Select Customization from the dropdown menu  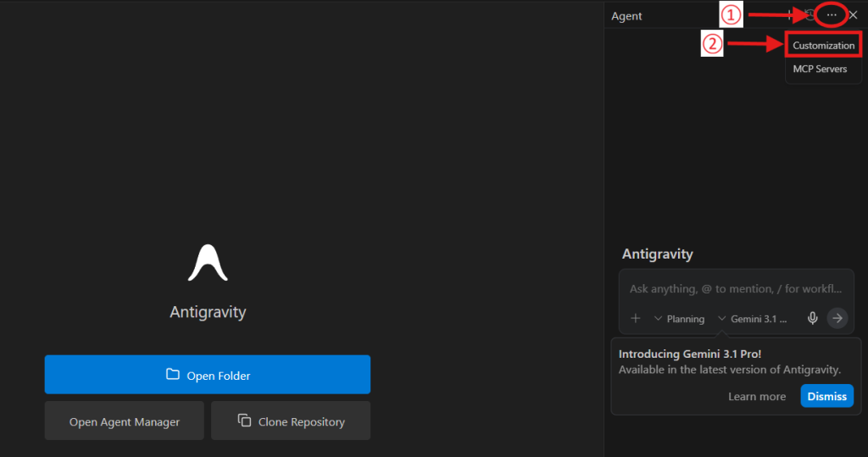click(x=823, y=46)
